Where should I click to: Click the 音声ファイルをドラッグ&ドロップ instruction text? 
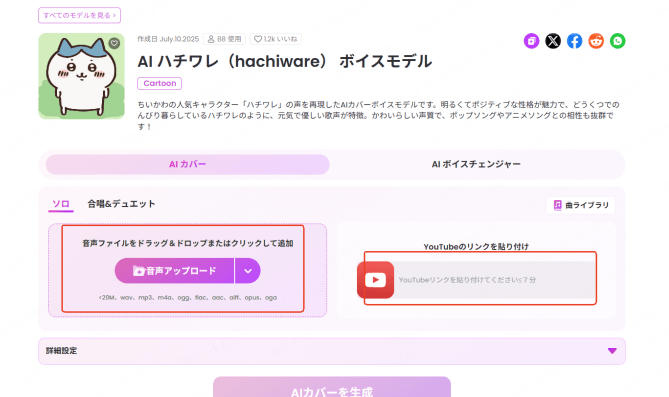point(188,243)
